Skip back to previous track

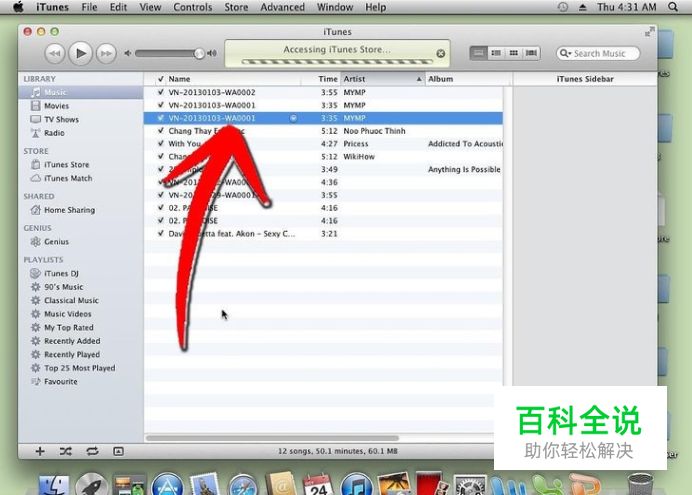[55, 53]
